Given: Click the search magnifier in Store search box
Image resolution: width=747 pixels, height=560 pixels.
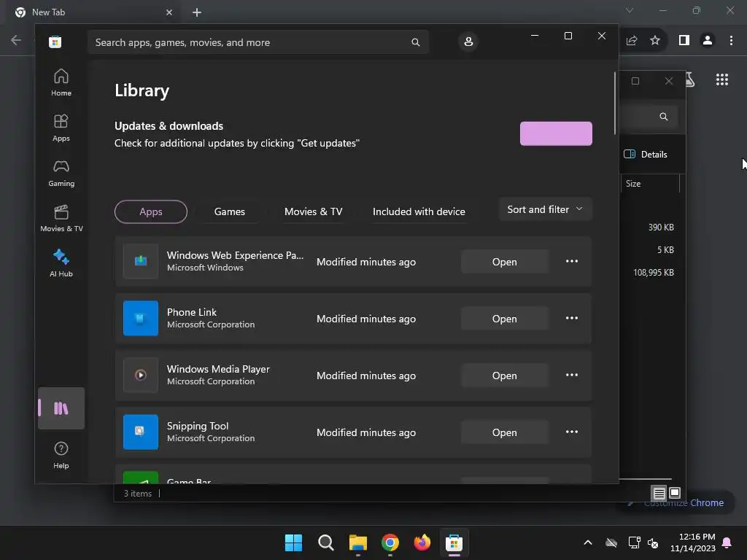Looking at the screenshot, I should point(415,42).
